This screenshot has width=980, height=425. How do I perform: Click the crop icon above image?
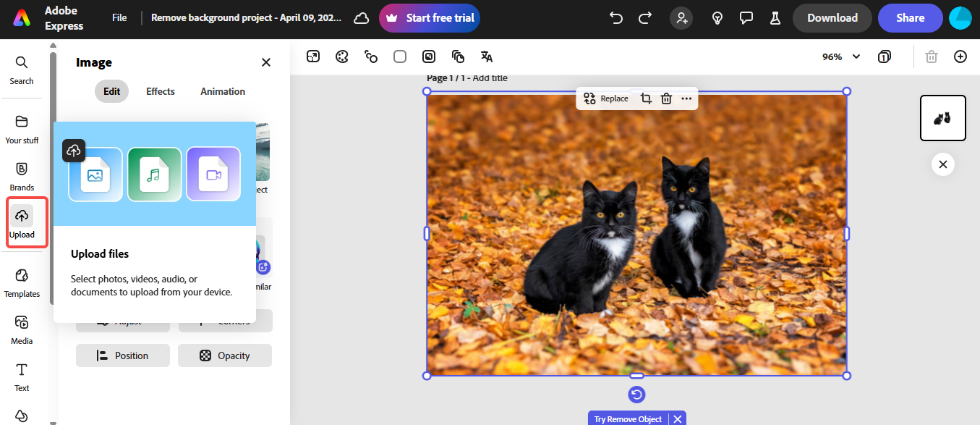tap(646, 98)
